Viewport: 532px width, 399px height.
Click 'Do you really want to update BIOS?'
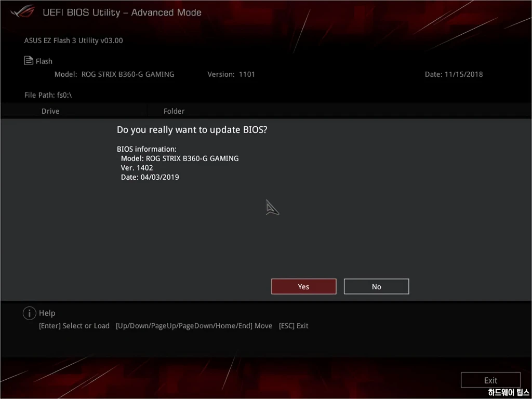(x=192, y=130)
